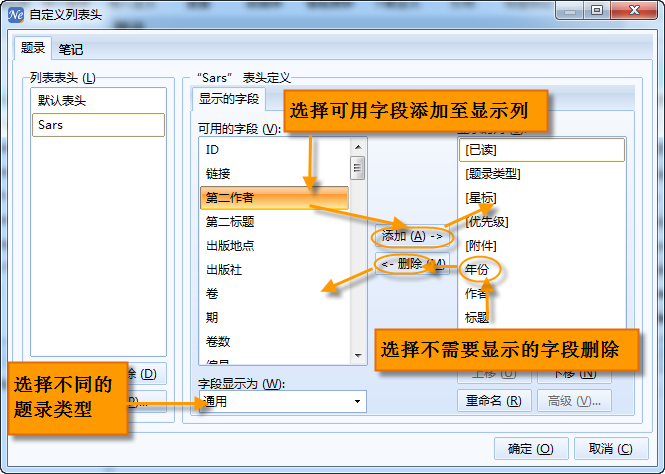This screenshot has height=474, width=665.
Task: Select [星标] in displayed columns
Action: pos(542,198)
